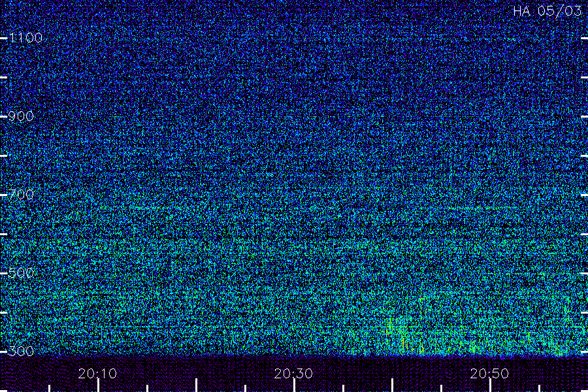Click the 20:10 time axis label
The image size is (588, 392).
97,374
